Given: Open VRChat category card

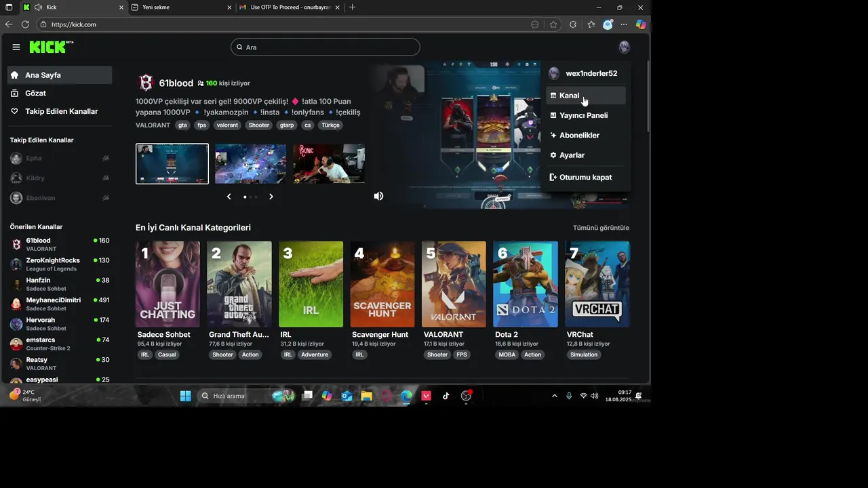Looking at the screenshot, I should pyautogui.click(x=597, y=285).
